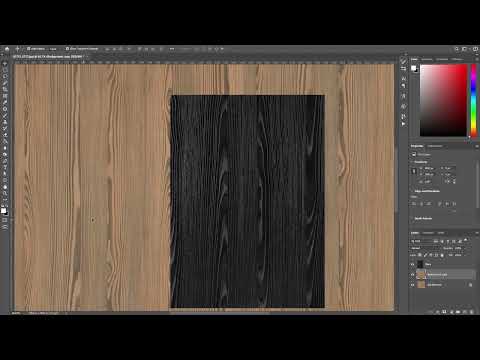The height and width of the screenshot is (360, 480).
Task: Open the Layers panel flyout menu
Action: pos(477,233)
